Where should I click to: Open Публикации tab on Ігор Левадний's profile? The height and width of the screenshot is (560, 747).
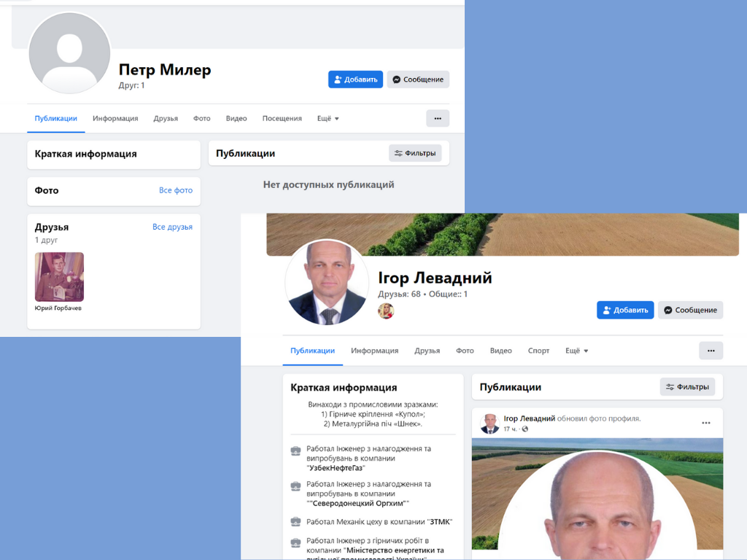tap(312, 351)
